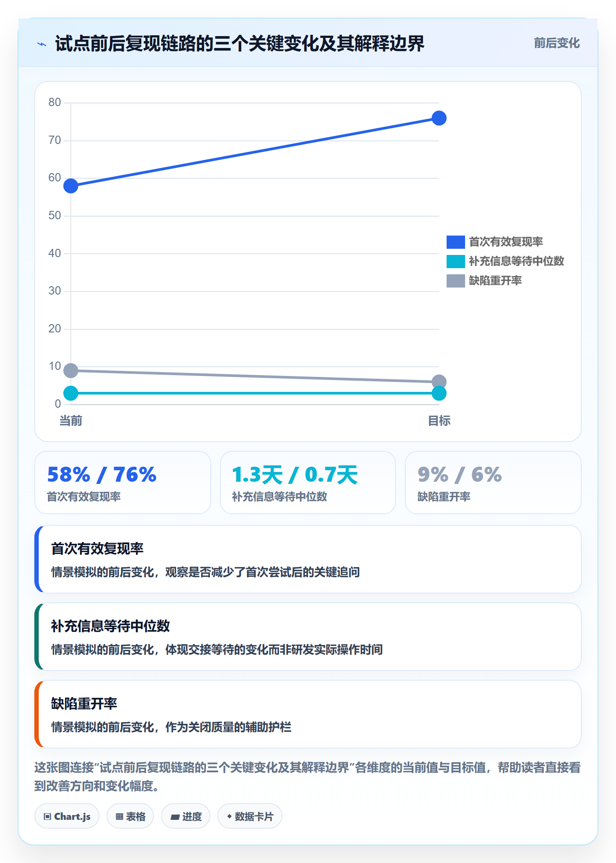Click the 1.3天 / 0.7天 stat value
The image size is (616, 863).
tap(295, 475)
